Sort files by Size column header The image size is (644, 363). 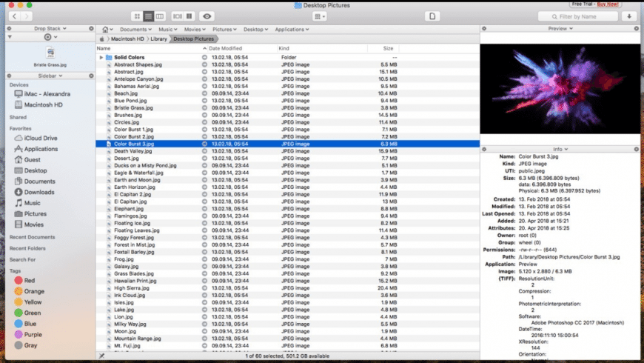(x=388, y=48)
